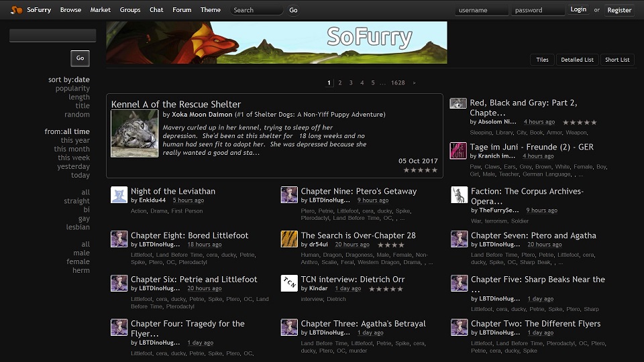Open Night of the Leviathan story

click(173, 191)
